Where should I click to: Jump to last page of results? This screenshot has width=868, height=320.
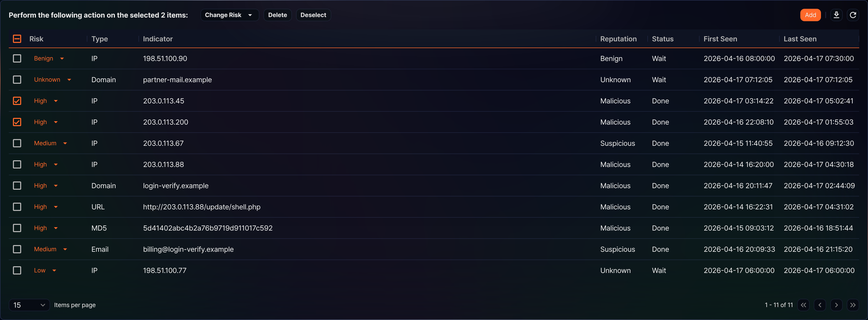(853, 305)
